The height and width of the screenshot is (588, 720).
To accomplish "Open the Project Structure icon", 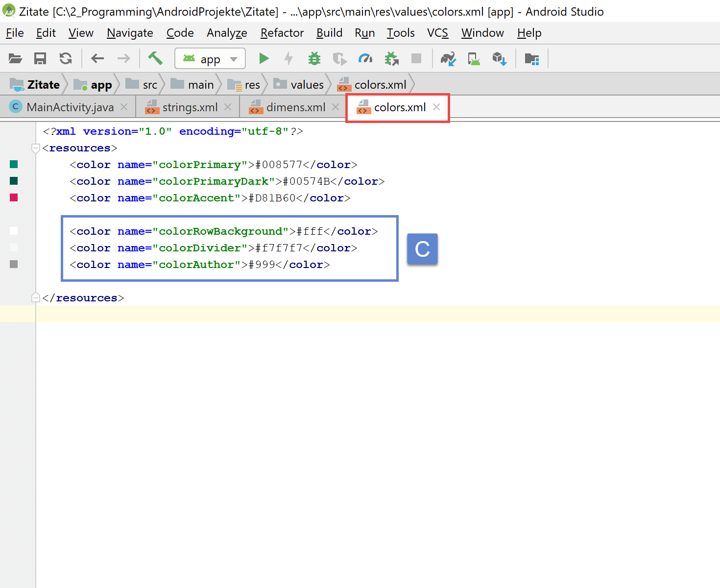I will [x=532, y=59].
